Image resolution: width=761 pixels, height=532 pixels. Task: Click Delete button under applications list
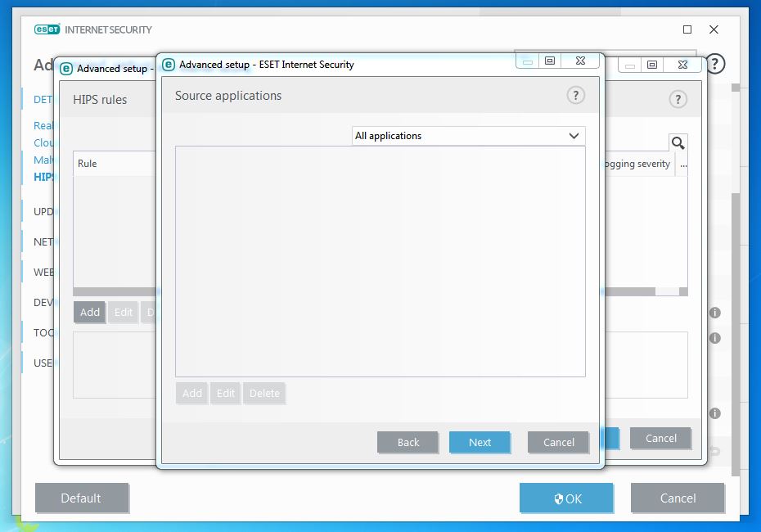click(264, 393)
